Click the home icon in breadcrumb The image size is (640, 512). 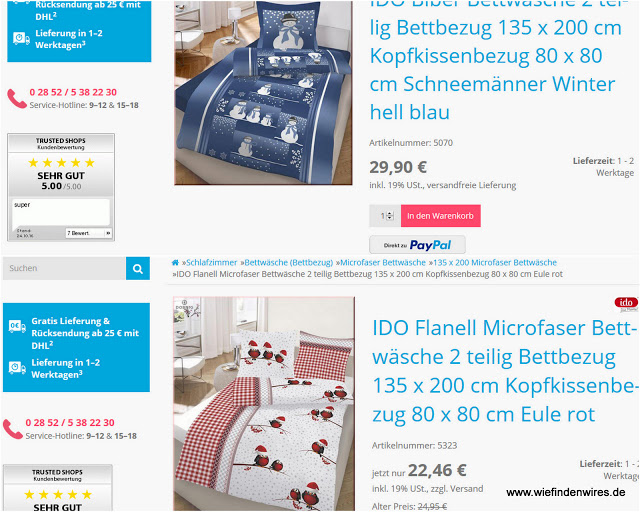click(175, 263)
